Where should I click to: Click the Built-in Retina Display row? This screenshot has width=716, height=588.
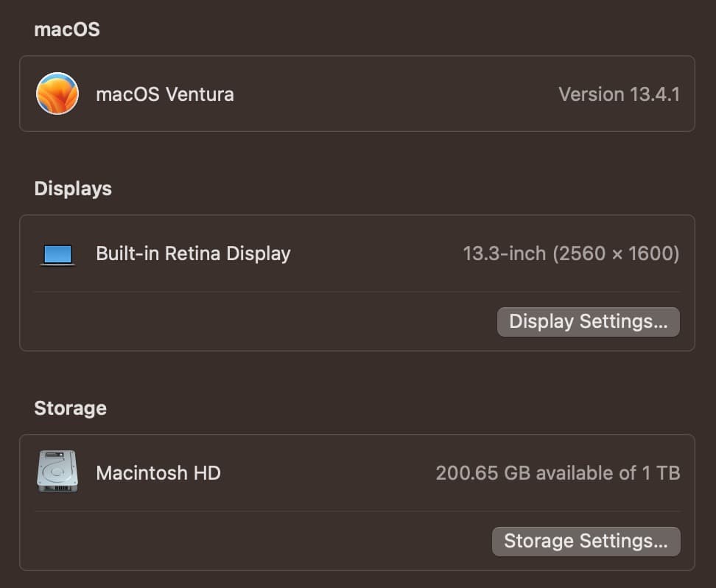tap(358, 253)
